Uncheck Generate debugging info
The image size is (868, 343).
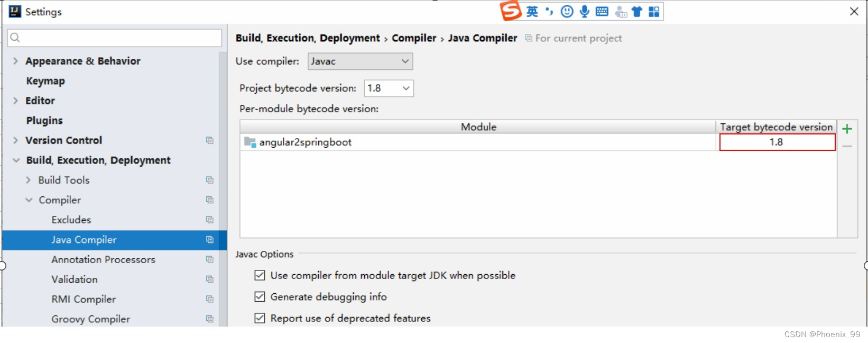pos(260,297)
